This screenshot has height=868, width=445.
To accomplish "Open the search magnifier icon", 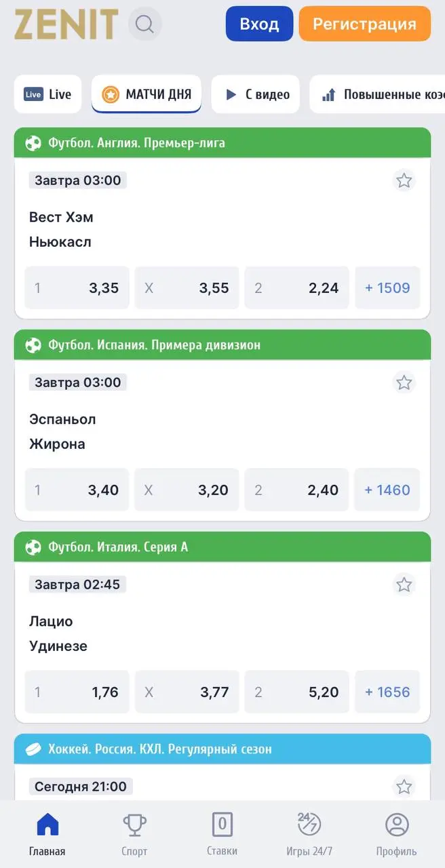I will click(143, 24).
